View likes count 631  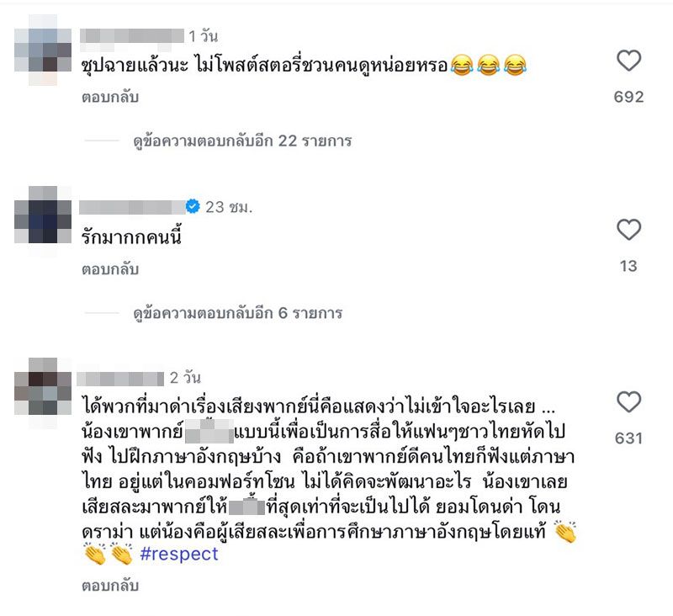pos(628,438)
